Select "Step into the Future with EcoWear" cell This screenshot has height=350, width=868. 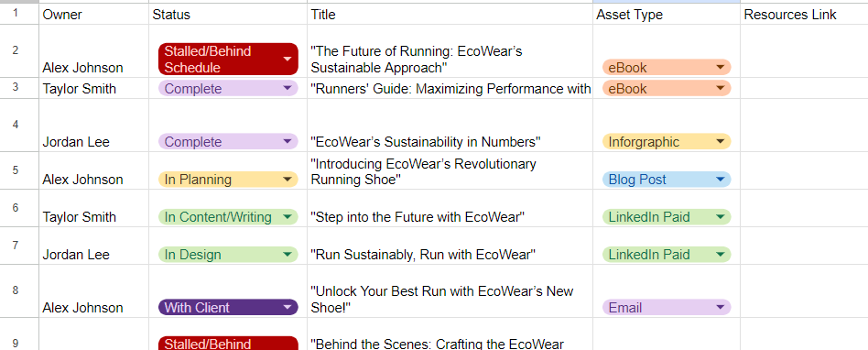pos(450,208)
